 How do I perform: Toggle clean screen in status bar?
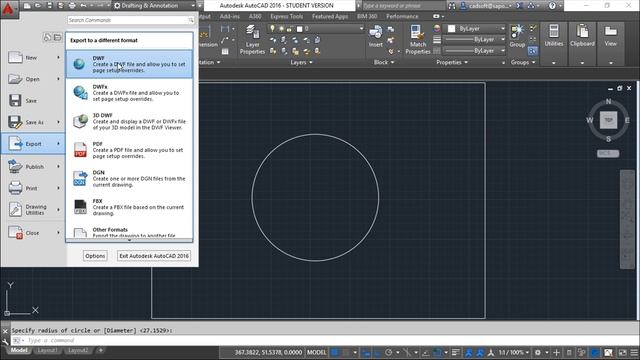(622, 352)
